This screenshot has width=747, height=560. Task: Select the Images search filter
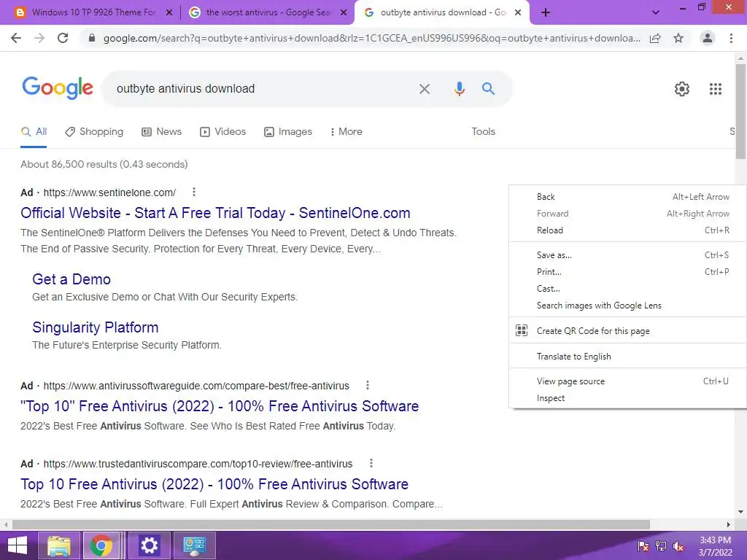point(288,131)
